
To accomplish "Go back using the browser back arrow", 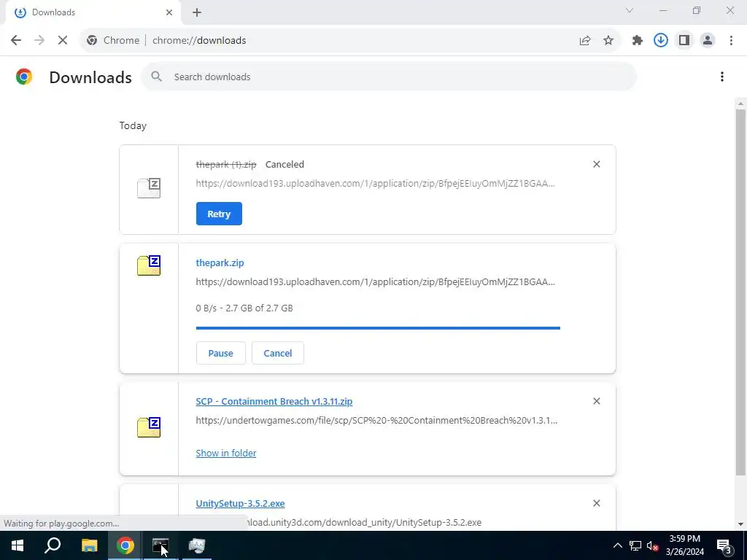I will (16, 41).
